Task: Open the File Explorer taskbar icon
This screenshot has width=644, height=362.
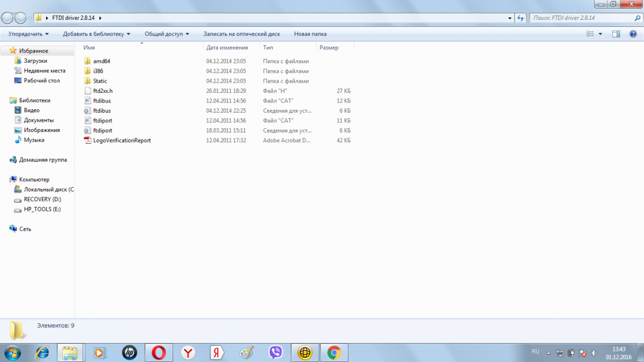Action: (x=70, y=352)
